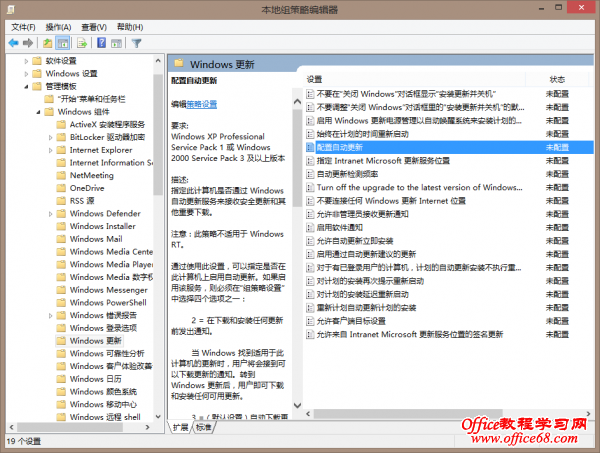This screenshot has height=453, width=600.
Task: Click the policy icon beside 自动更新检测频率
Action: [x=310, y=174]
